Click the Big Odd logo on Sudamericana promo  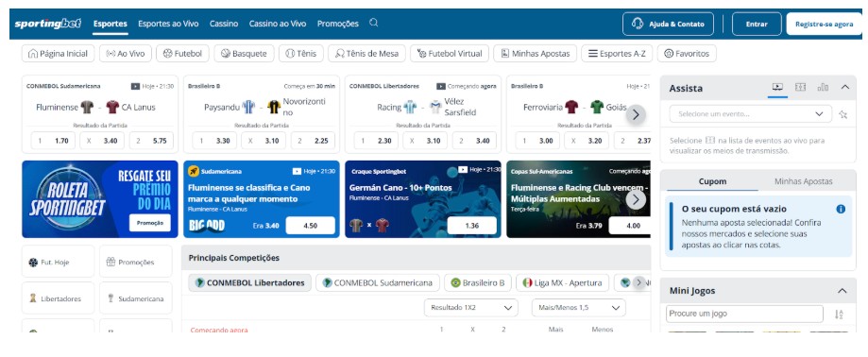point(206,226)
